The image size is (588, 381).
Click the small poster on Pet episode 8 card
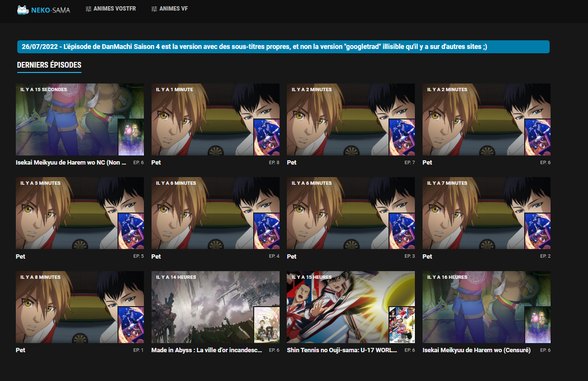coord(267,137)
